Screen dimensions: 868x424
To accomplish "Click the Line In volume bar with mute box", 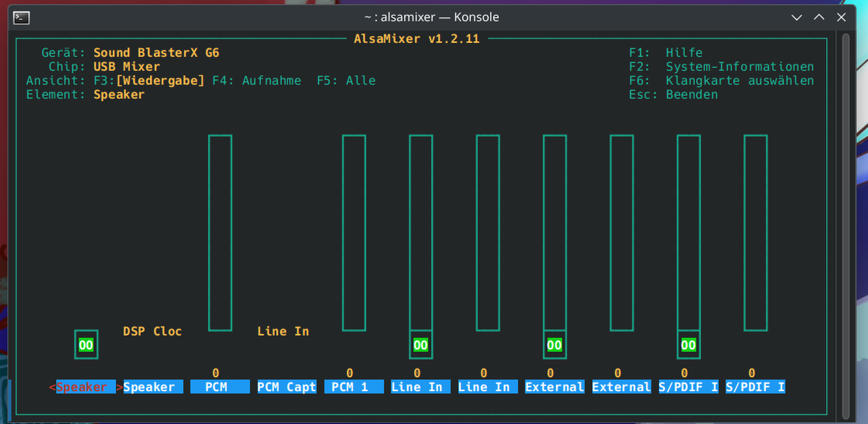I will click(421, 233).
